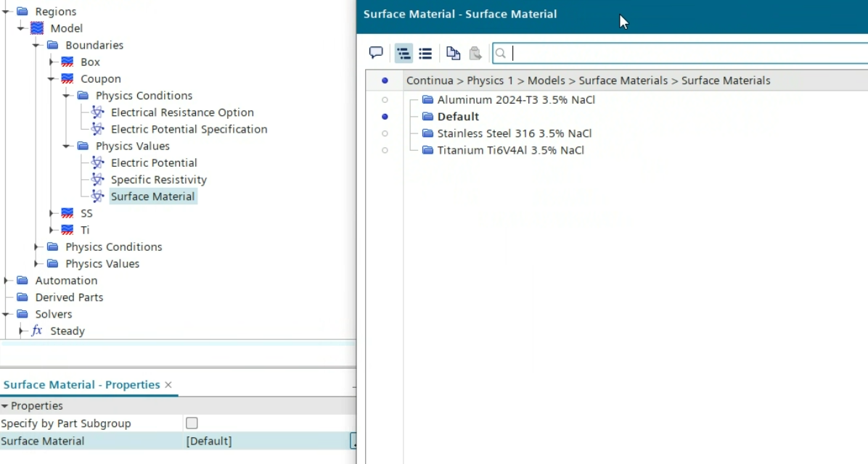Click the Electric Potential Specification node icon
Viewport: 868px width, 464px height.
pos(98,129)
